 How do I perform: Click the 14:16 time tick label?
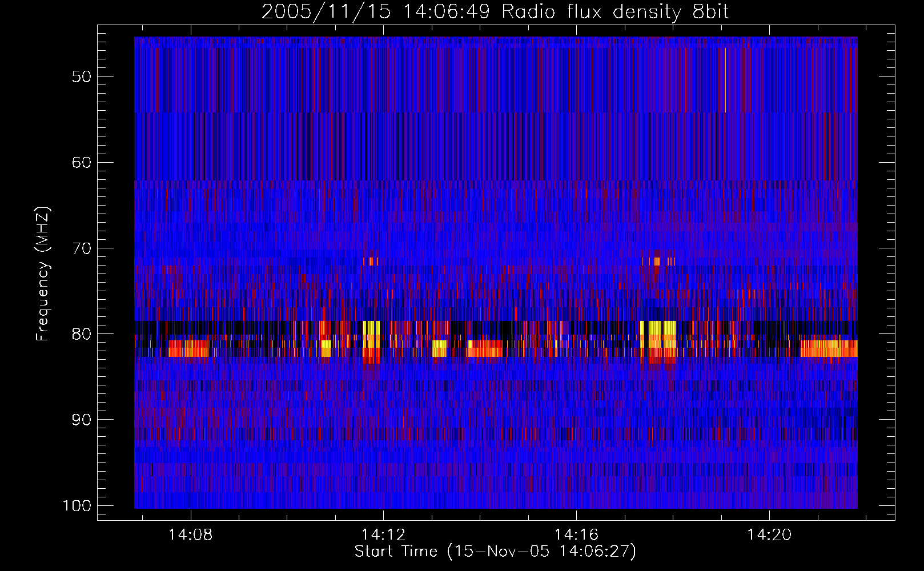tap(576, 534)
